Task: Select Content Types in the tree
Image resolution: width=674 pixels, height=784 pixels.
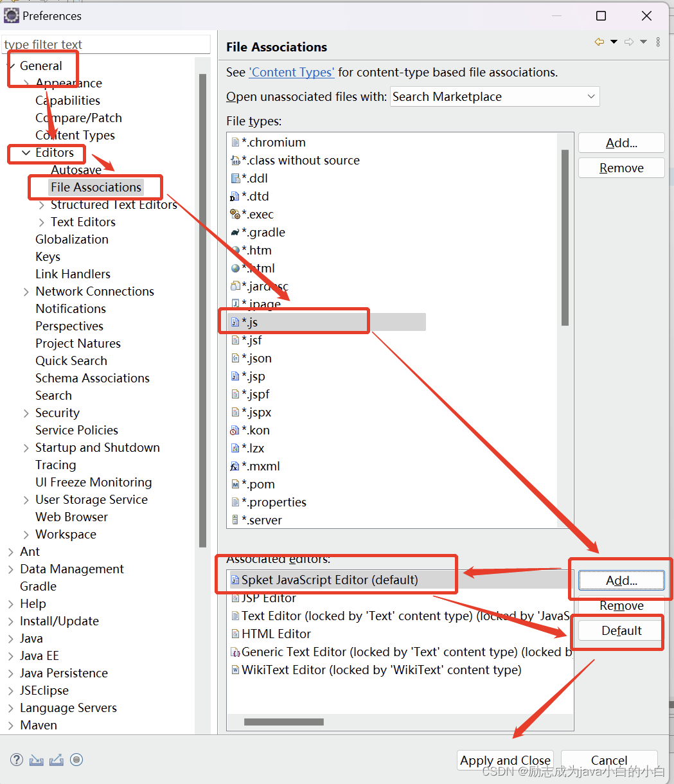Action: 75,136
